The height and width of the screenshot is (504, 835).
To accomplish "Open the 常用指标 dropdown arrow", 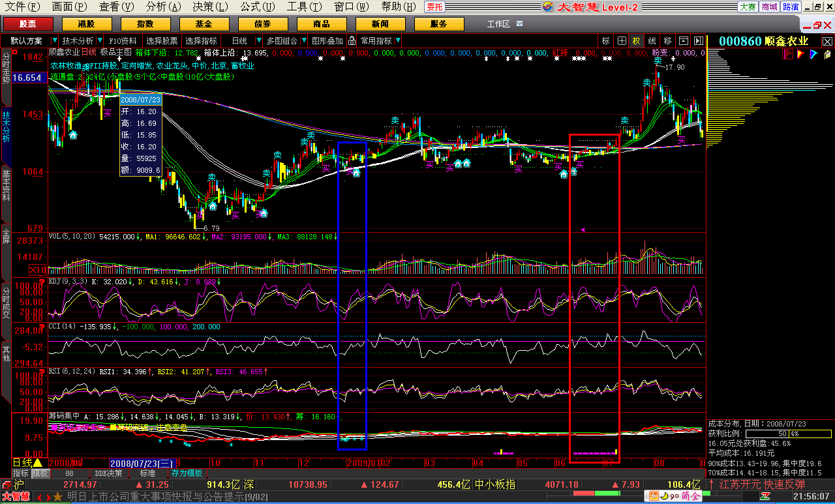I will [x=398, y=40].
